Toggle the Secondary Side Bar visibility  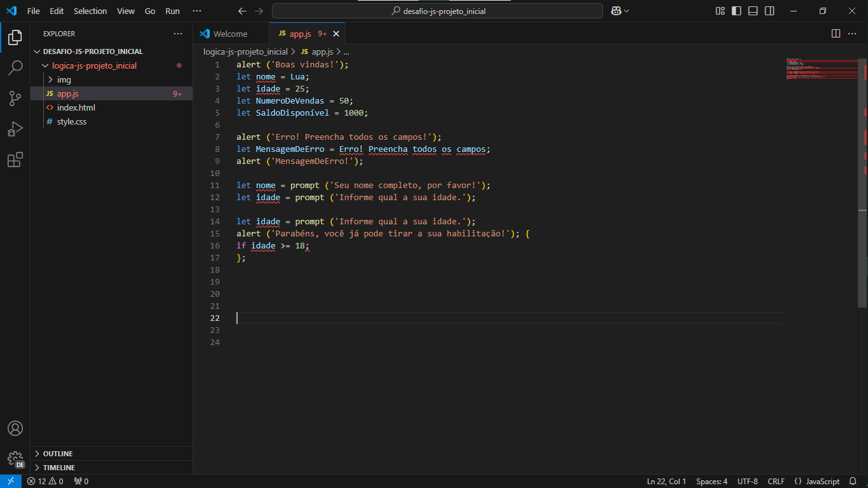click(x=770, y=11)
